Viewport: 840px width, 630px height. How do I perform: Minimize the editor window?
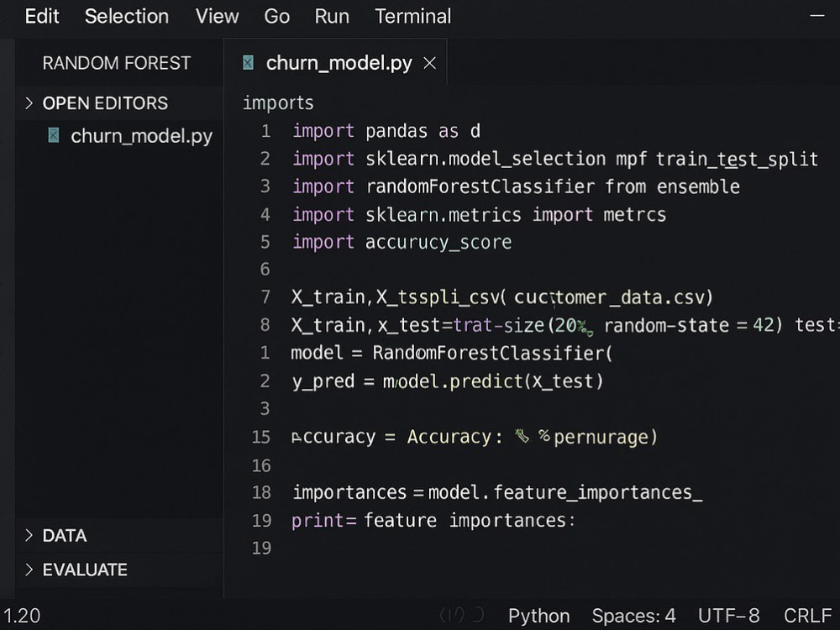[817, 15]
